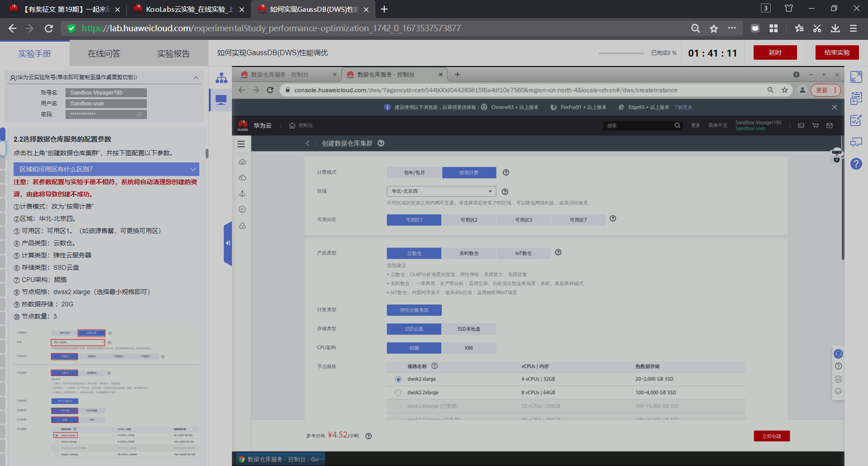Click the help icon beside 可用区7

click(613, 219)
